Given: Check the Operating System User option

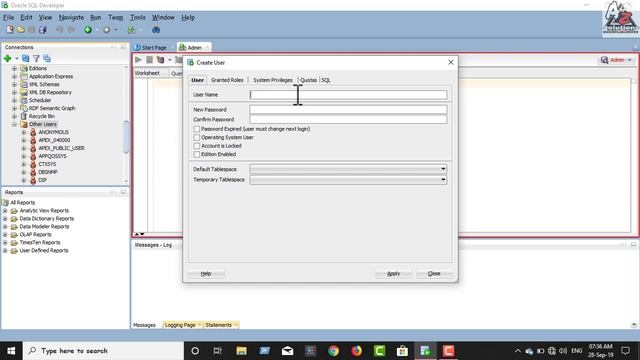Looking at the screenshot, I should click(x=197, y=138).
